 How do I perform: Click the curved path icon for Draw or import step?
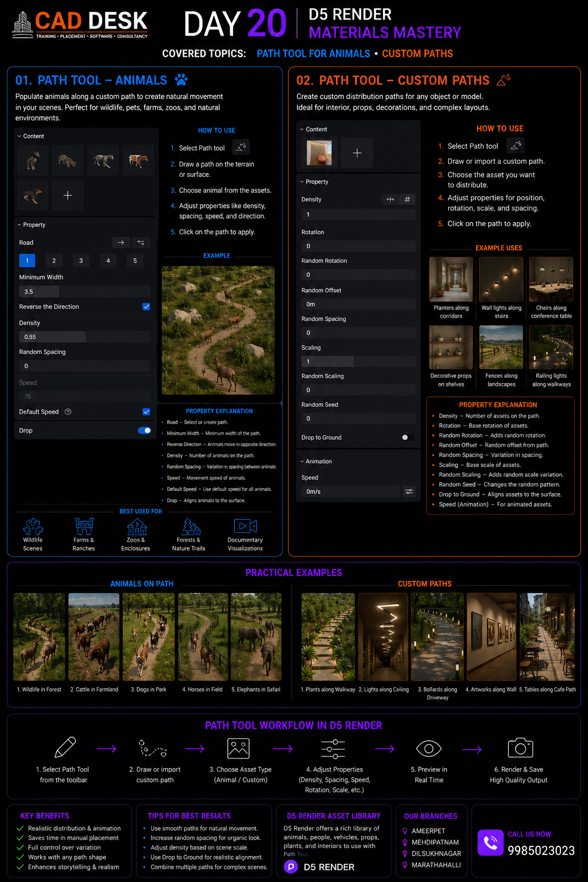(x=153, y=748)
